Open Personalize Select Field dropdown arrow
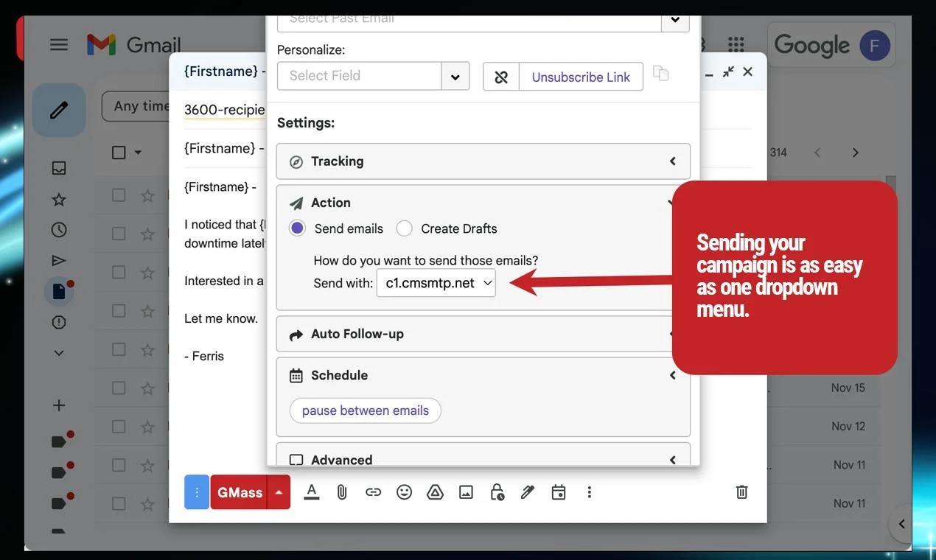The image size is (936, 560). tap(455, 76)
